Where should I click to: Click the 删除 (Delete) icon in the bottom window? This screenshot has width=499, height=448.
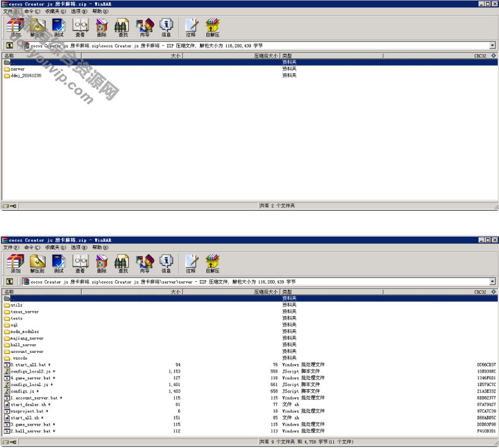coord(102,264)
